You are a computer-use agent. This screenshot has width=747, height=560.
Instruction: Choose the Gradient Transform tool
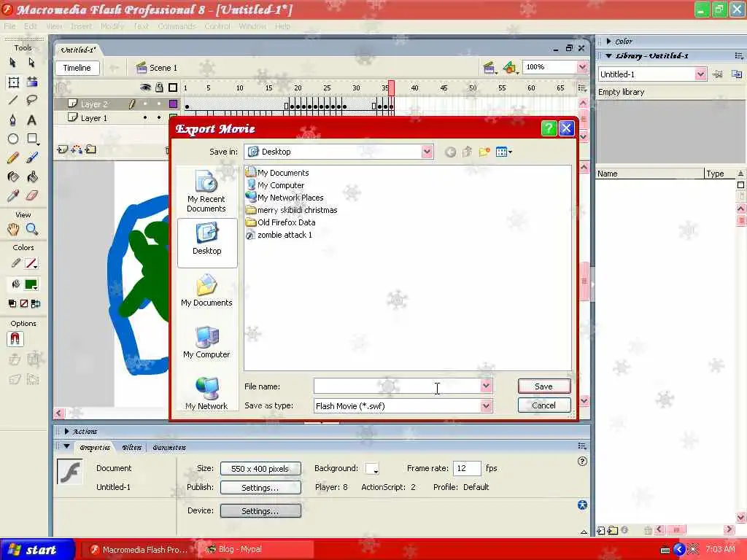coord(32,82)
